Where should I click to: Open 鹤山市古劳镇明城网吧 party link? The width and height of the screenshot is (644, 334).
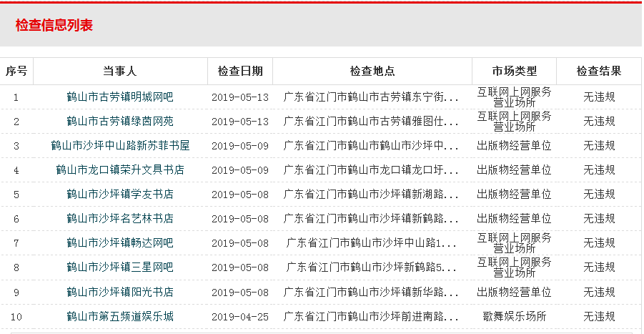[120, 97]
